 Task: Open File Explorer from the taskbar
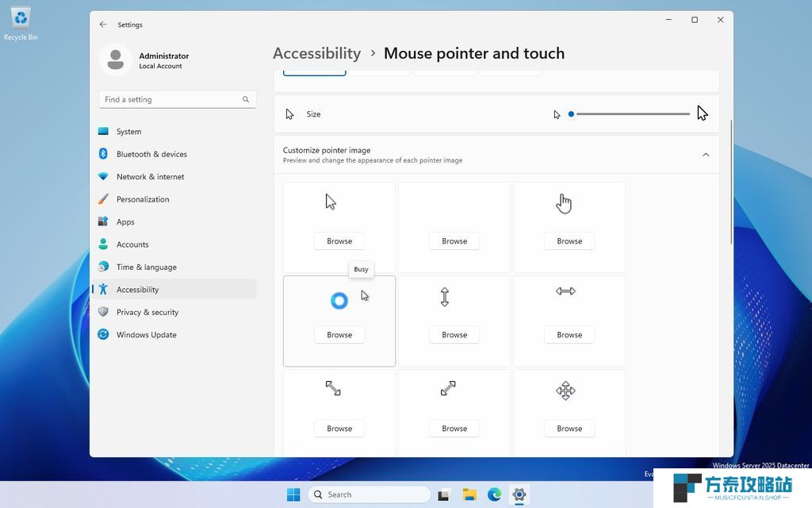click(x=469, y=495)
